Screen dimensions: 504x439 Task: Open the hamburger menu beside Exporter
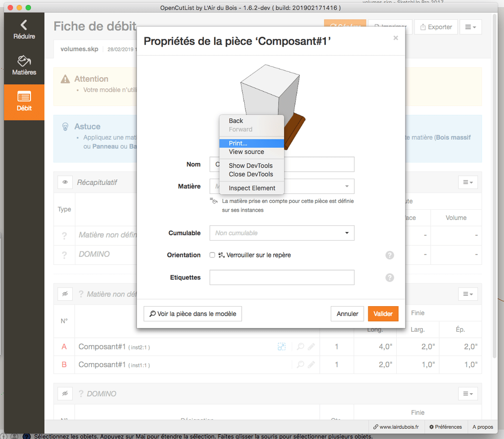[x=471, y=27]
